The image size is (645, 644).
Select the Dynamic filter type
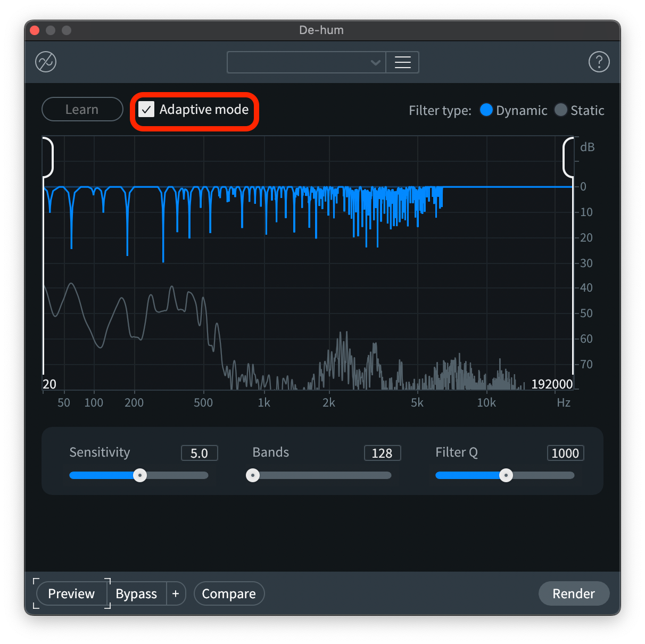point(486,110)
